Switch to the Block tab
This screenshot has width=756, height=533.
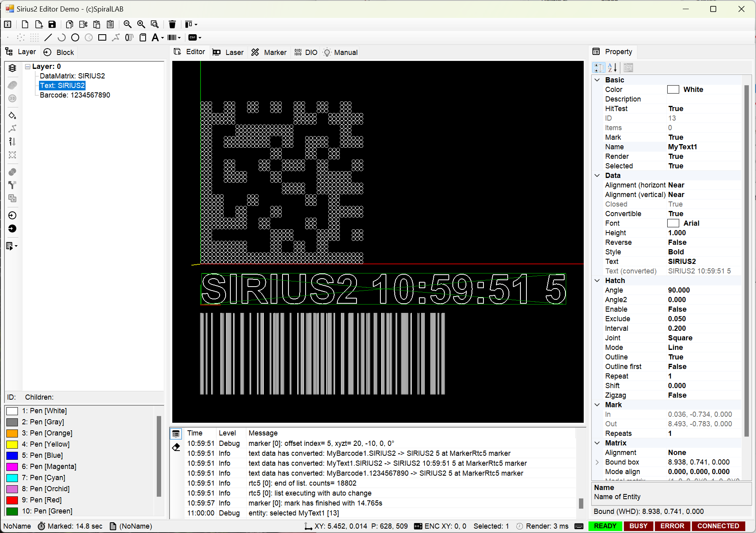pos(59,53)
